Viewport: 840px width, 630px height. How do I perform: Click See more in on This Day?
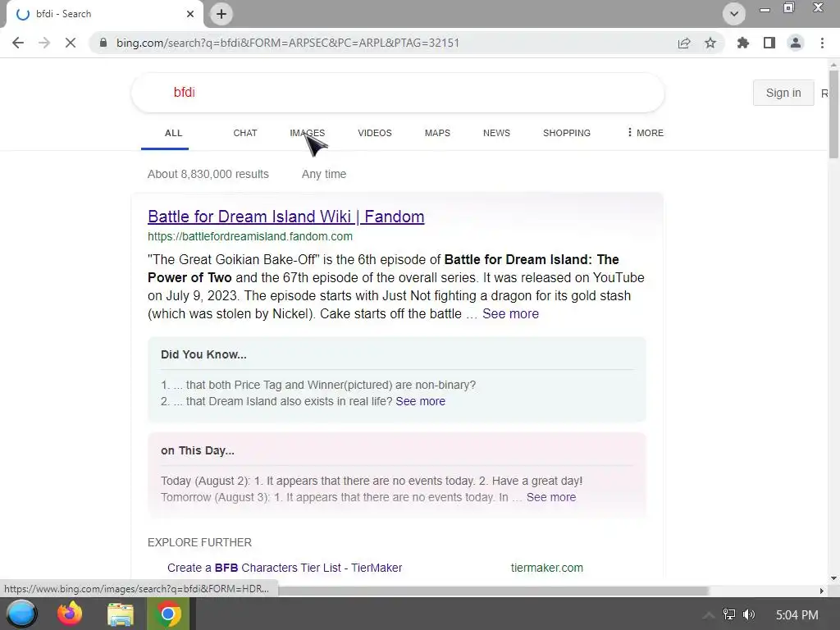point(550,497)
